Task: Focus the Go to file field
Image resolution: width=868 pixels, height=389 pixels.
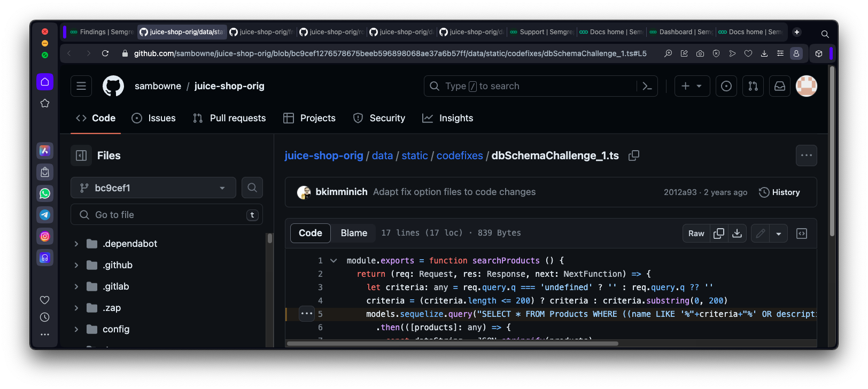Action: (167, 215)
